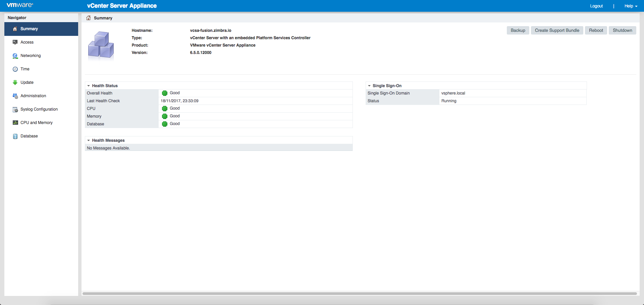Screen dimensions: 644x305
Task: Click the No Messages Available text
Action: 108,148
